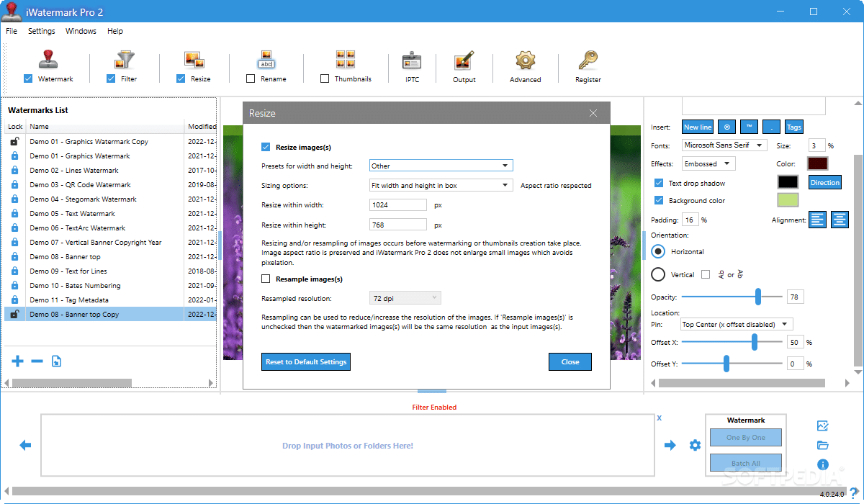Open the Output settings icon
Viewport: 864px width, 504px height.
tap(464, 60)
